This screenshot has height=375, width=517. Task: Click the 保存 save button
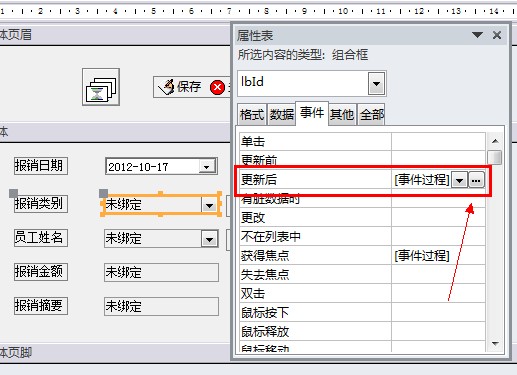coord(180,87)
